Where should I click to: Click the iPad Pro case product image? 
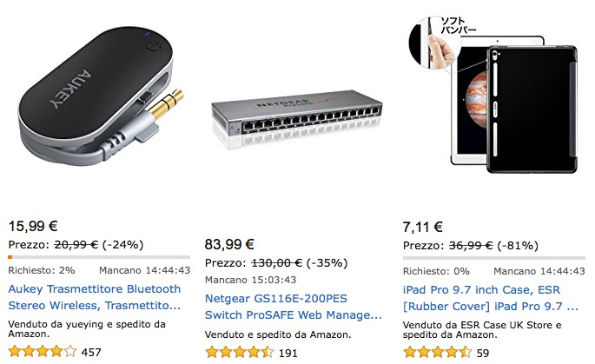pyautogui.click(x=493, y=95)
